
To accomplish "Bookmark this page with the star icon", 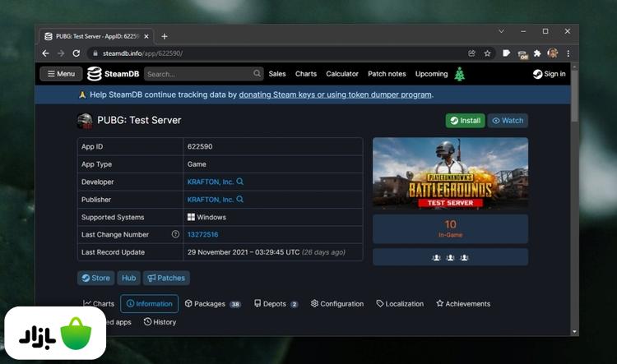I will [487, 53].
